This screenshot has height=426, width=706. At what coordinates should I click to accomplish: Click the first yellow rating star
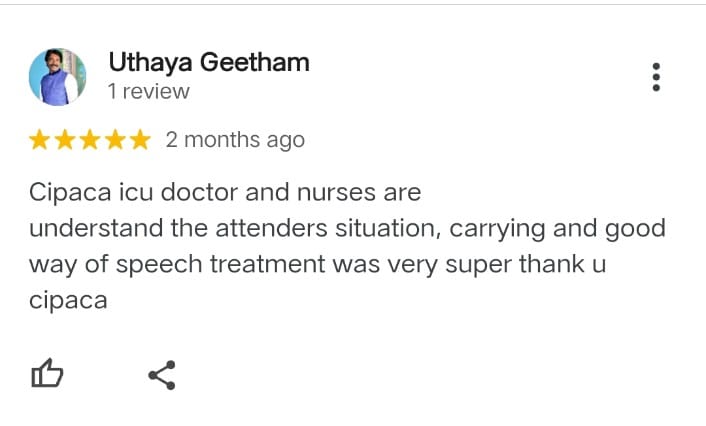40,140
